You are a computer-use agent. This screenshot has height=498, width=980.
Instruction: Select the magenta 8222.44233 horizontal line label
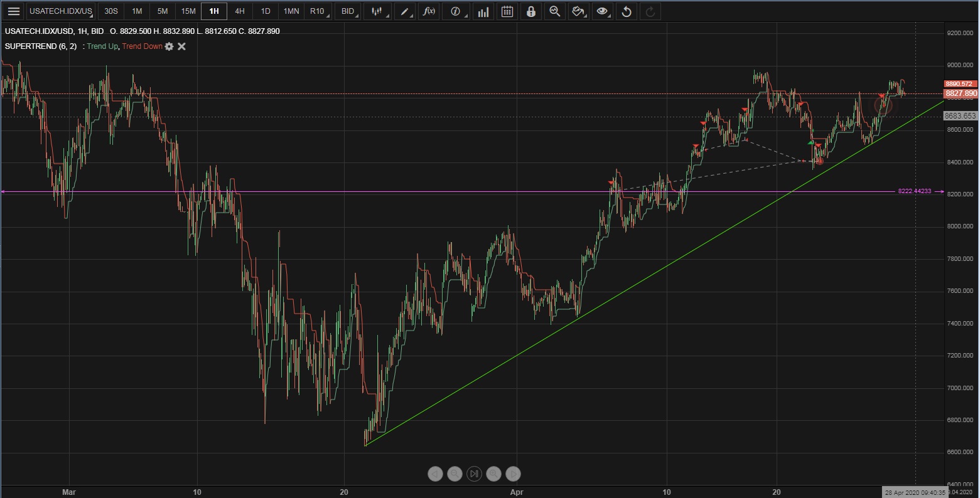tap(914, 191)
